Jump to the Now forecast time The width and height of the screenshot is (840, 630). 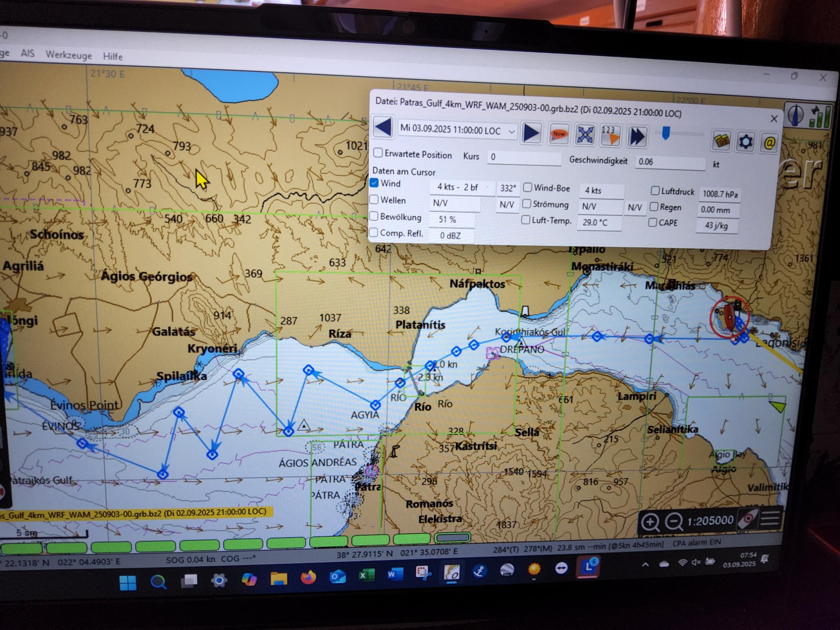(x=559, y=135)
